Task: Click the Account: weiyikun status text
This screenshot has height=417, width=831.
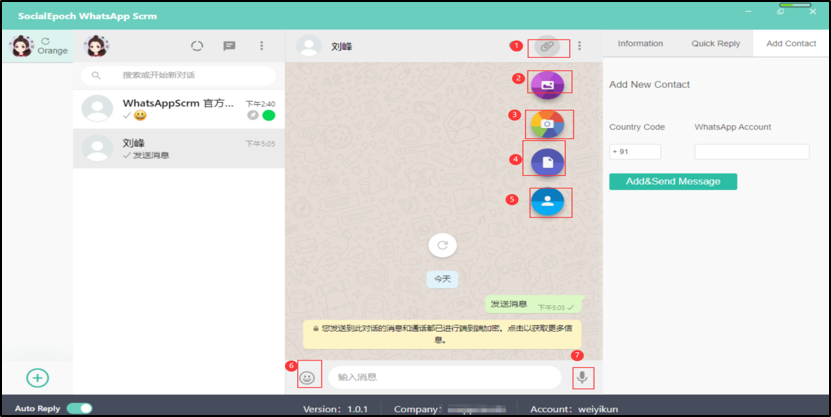Action: pos(574,409)
